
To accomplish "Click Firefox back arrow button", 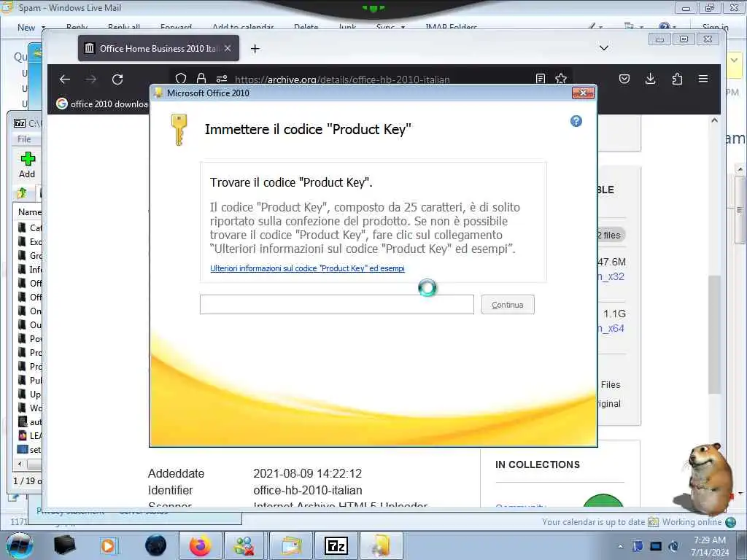I will [x=65, y=79].
